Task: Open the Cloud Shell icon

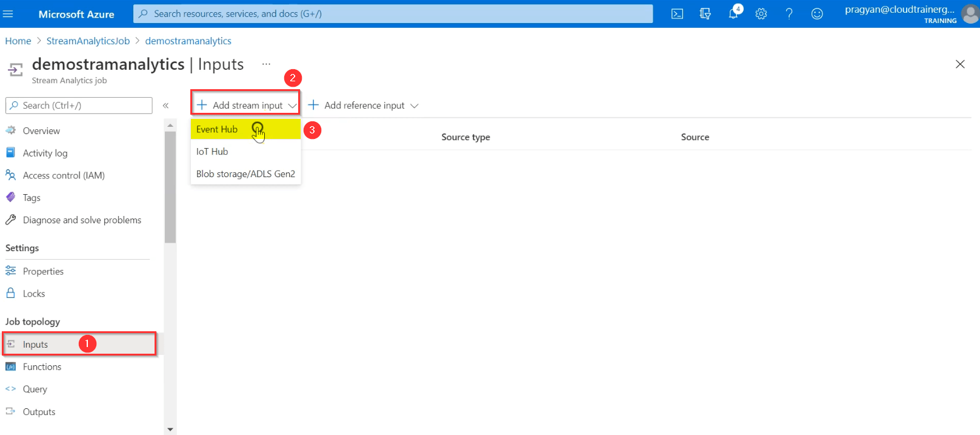Action: (677, 14)
